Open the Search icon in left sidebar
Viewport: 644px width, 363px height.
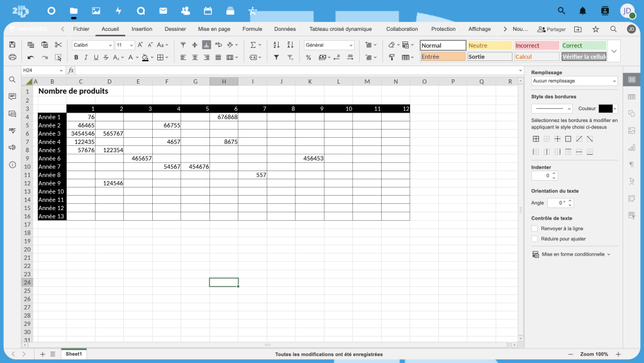click(12, 79)
